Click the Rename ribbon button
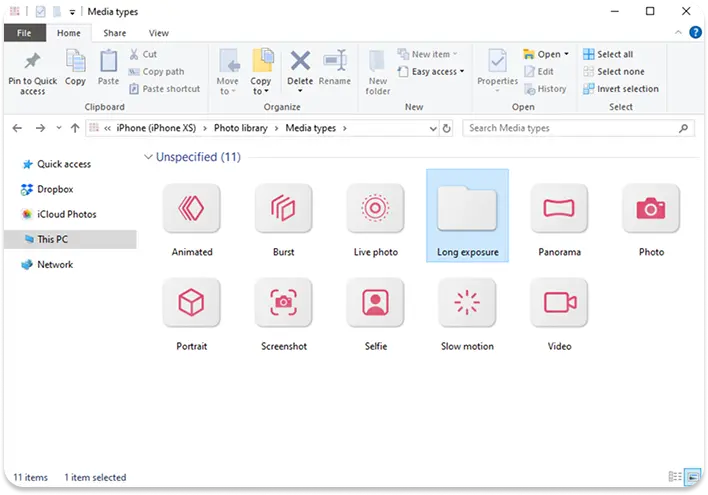The height and width of the screenshot is (495, 708). (335, 68)
